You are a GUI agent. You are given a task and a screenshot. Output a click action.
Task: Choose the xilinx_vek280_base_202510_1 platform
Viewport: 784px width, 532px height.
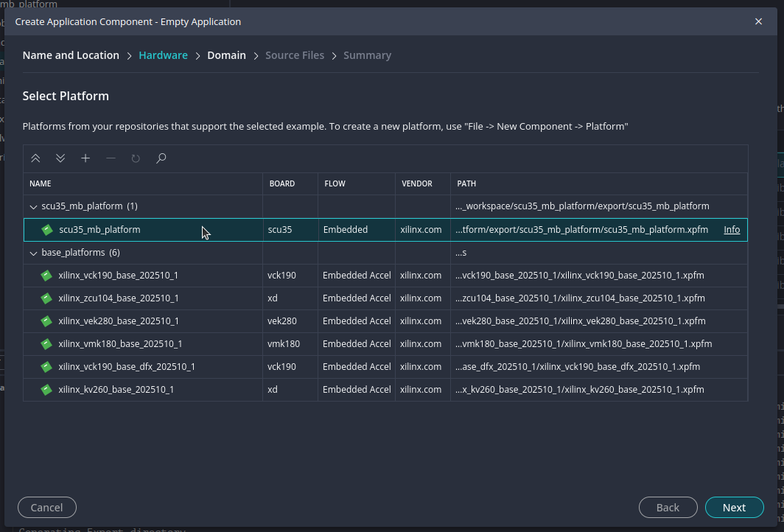118,321
